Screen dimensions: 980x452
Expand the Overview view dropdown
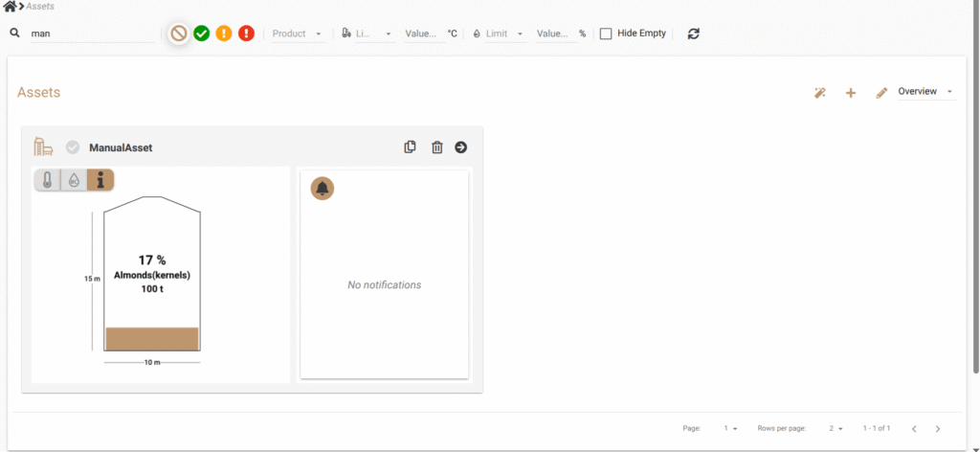point(925,92)
